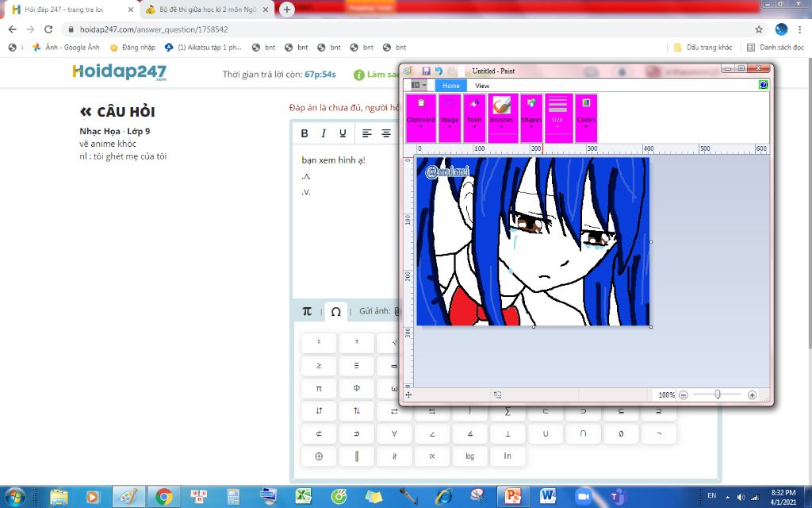
Task: Click Underline formatting button in answer editor
Action: (x=343, y=133)
